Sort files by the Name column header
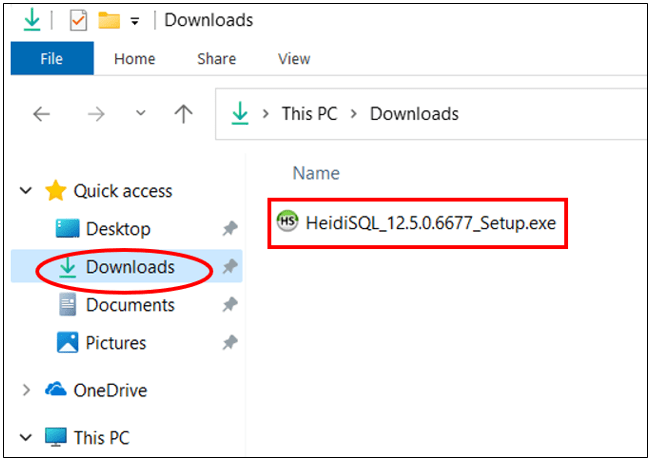The width and height of the screenshot is (652, 463). [x=316, y=173]
